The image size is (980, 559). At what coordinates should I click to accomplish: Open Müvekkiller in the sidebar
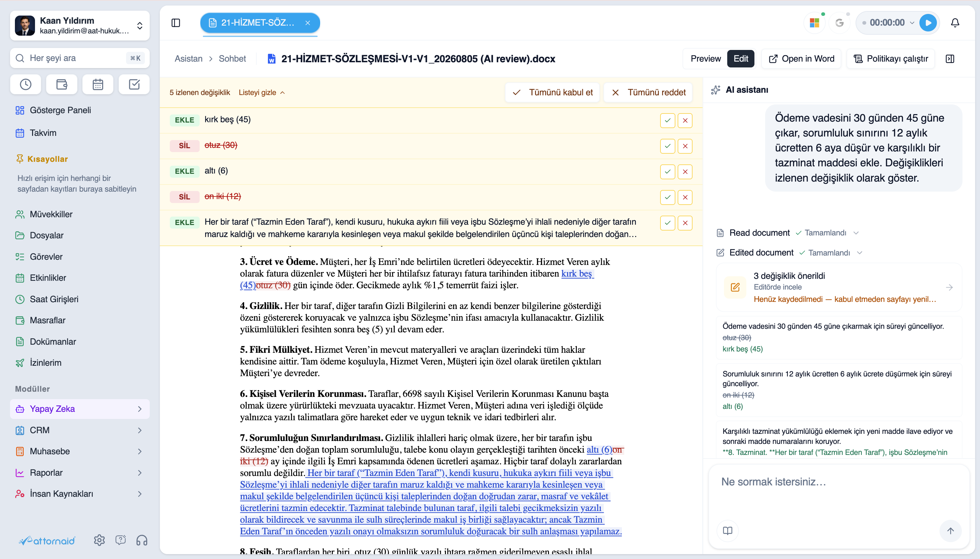[x=80, y=214]
